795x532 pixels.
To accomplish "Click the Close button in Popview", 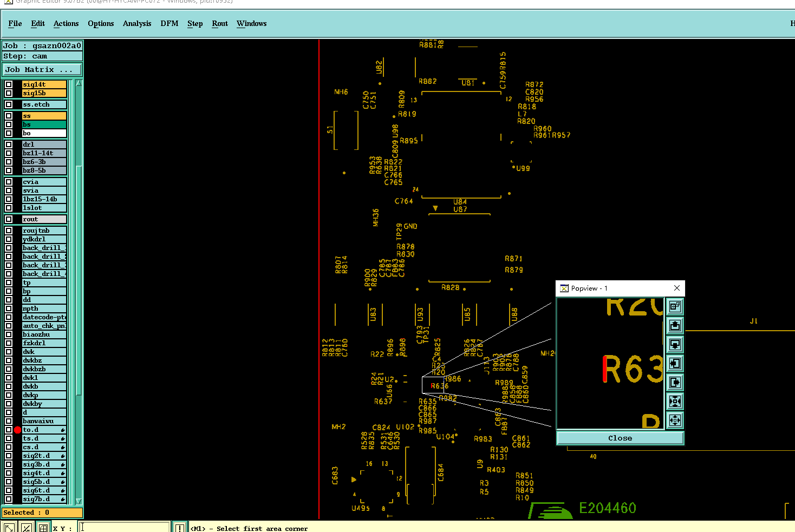I will (x=620, y=438).
